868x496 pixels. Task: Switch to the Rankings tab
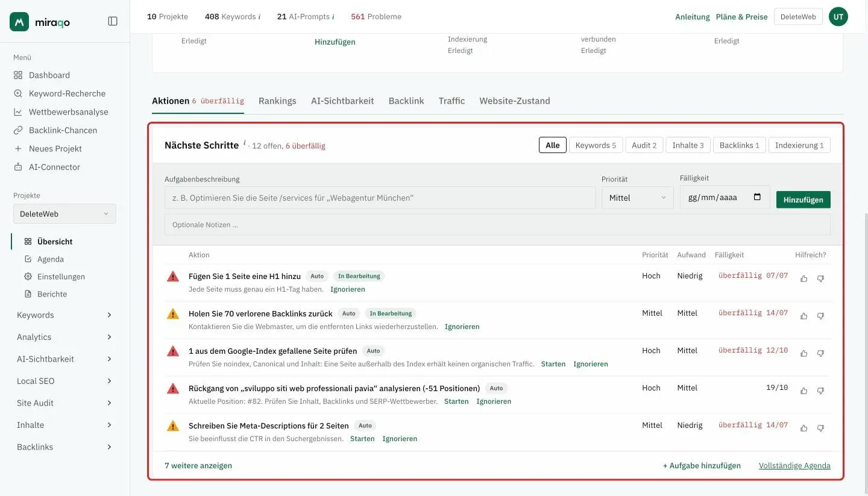(277, 101)
